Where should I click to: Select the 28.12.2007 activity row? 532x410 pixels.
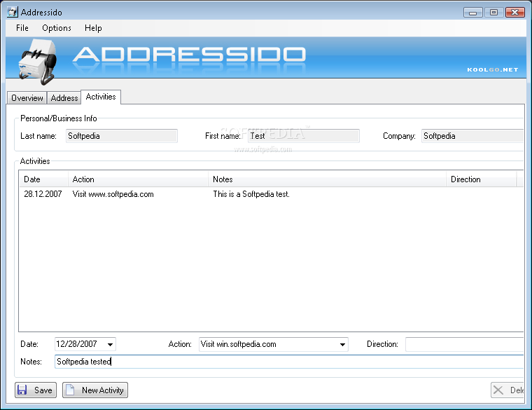[272, 194]
